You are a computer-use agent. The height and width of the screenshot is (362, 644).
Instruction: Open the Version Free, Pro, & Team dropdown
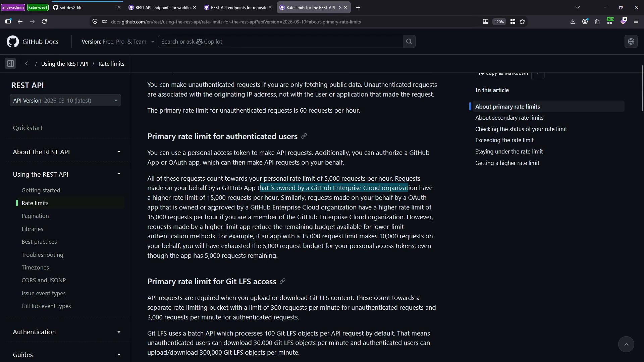pos(118,42)
